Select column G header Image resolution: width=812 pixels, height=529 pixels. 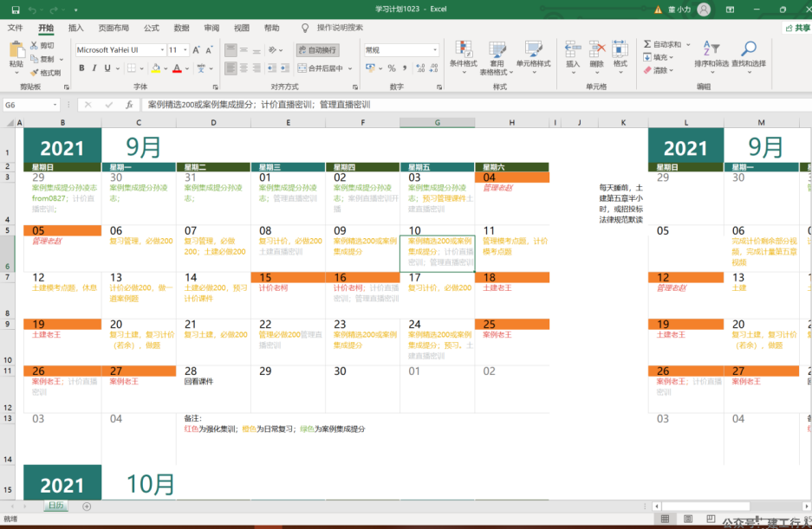coord(437,123)
